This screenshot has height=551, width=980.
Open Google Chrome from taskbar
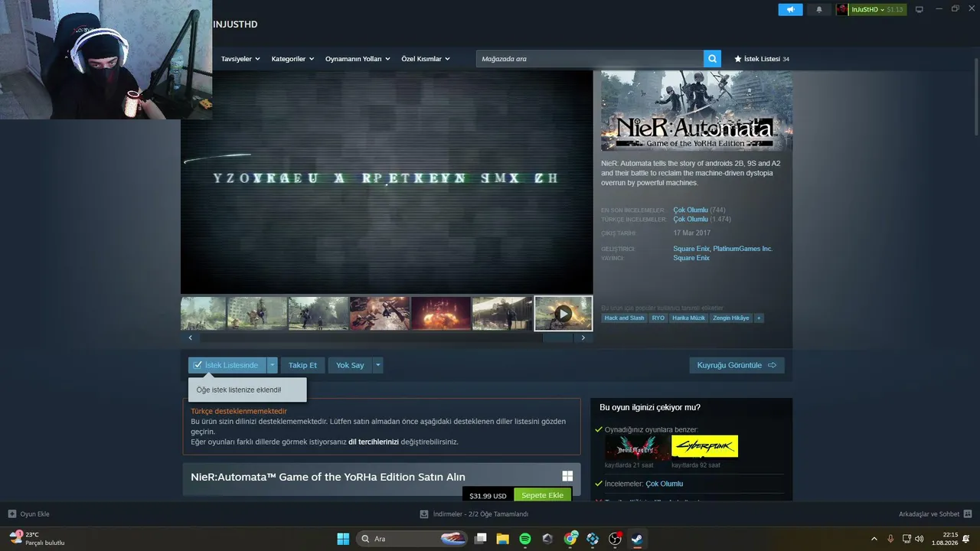coord(570,539)
